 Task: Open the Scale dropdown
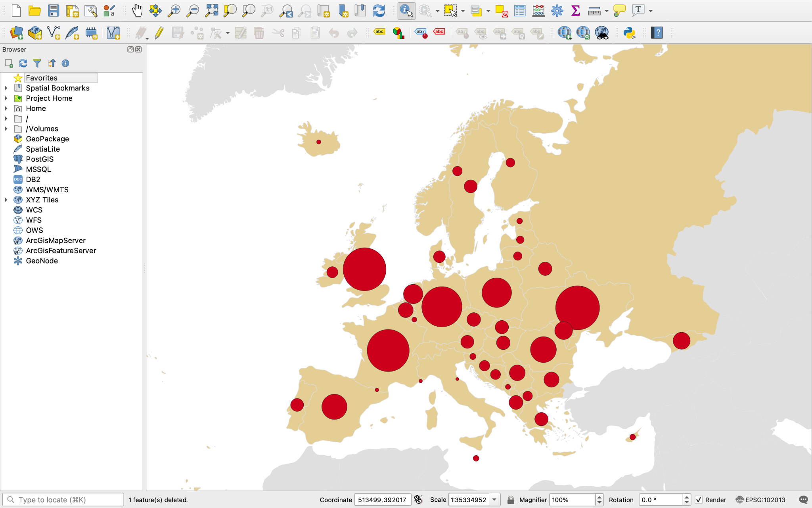pos(494,500)
